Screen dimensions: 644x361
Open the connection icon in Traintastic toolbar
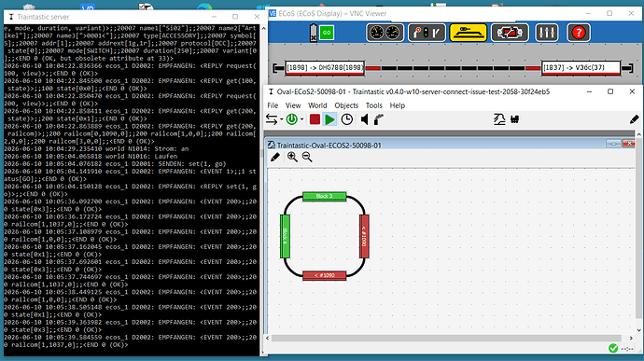pyautogui.click(x=271, y=119)
